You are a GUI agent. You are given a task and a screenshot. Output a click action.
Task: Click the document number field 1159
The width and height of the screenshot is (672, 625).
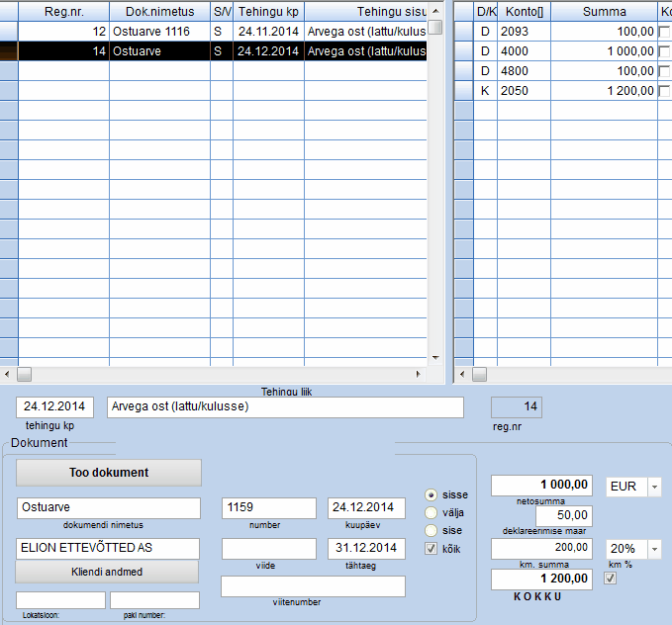coord(269,507)
